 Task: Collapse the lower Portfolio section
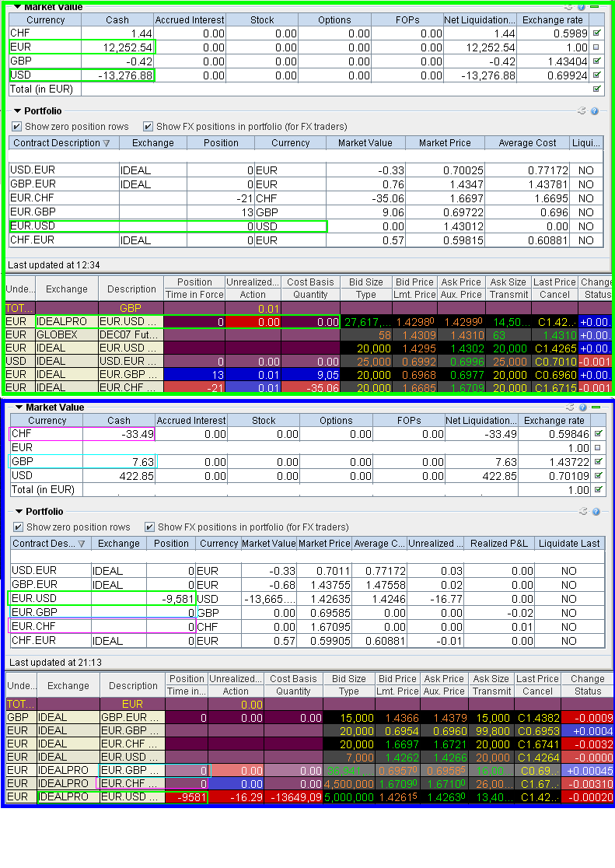pos(17,512)
